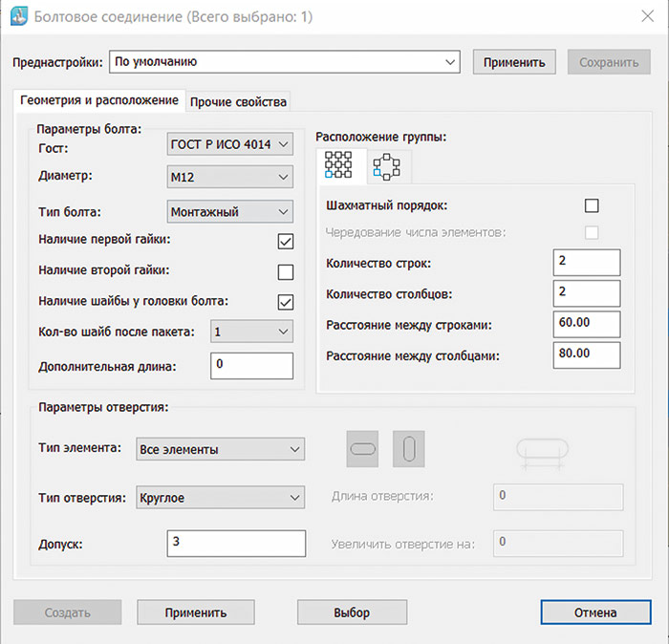Image resolution: width=669 pixels, height=644 pixels.
Task: Enable Шахматный порядок checkbox
Action: pyautogui.click(x=592, y=205)
